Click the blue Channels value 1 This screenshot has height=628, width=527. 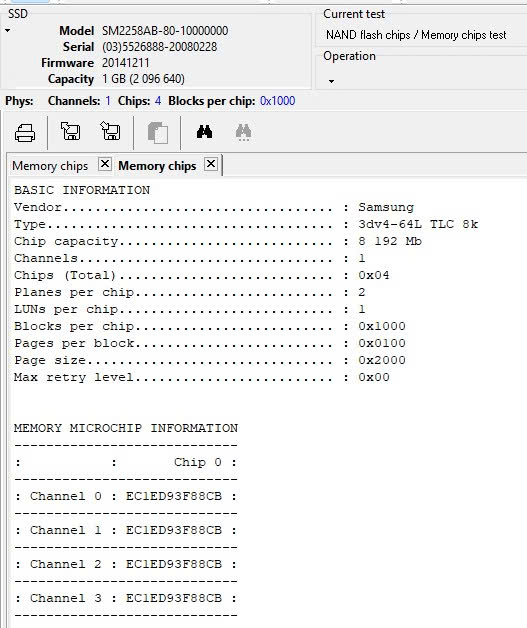pos(108,101)
